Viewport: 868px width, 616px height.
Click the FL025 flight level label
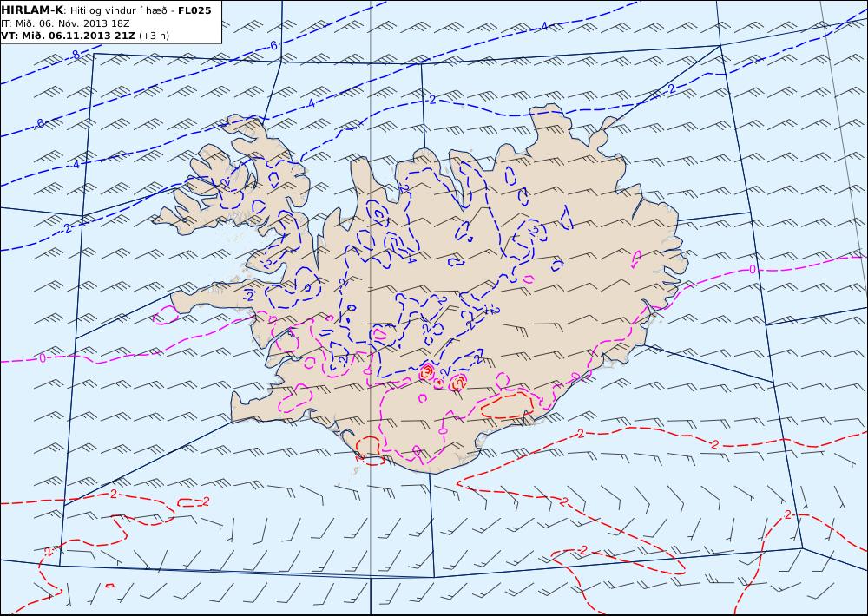click(194, 10)
